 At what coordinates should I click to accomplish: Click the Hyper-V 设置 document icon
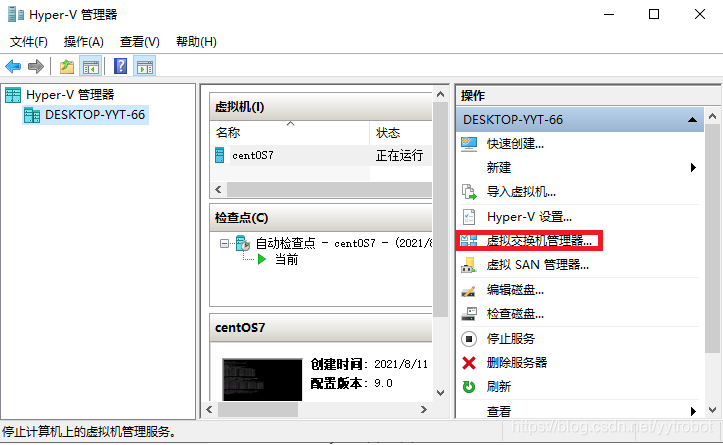click(469, 217)
